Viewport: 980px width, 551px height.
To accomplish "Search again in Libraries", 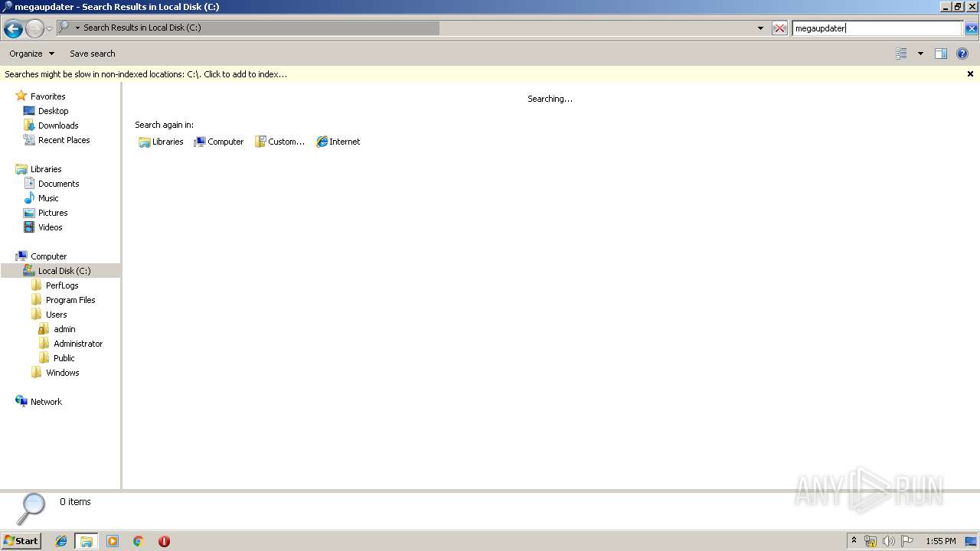I will point(161,142).
